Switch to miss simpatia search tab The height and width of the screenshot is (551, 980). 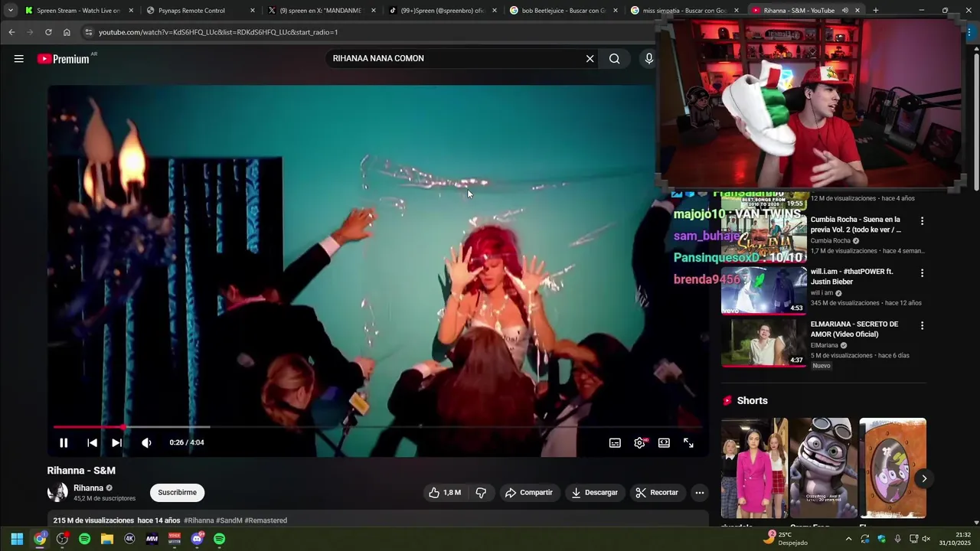[685, 11]
